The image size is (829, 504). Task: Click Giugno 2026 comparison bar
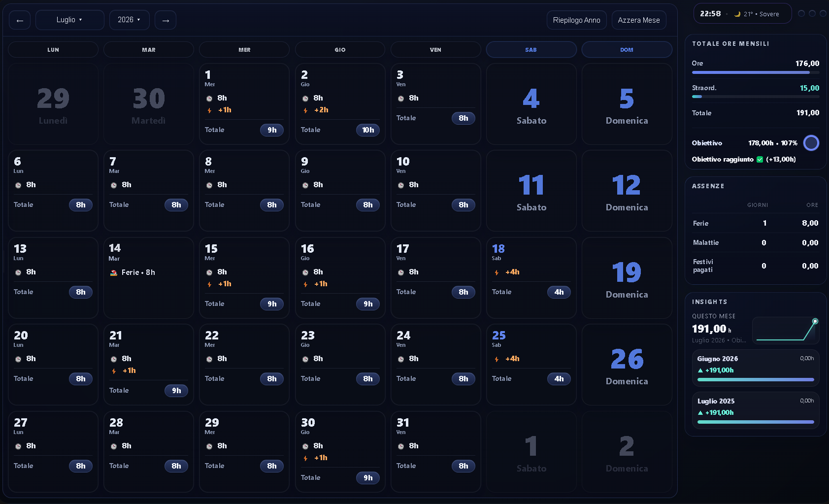[756, 379]
